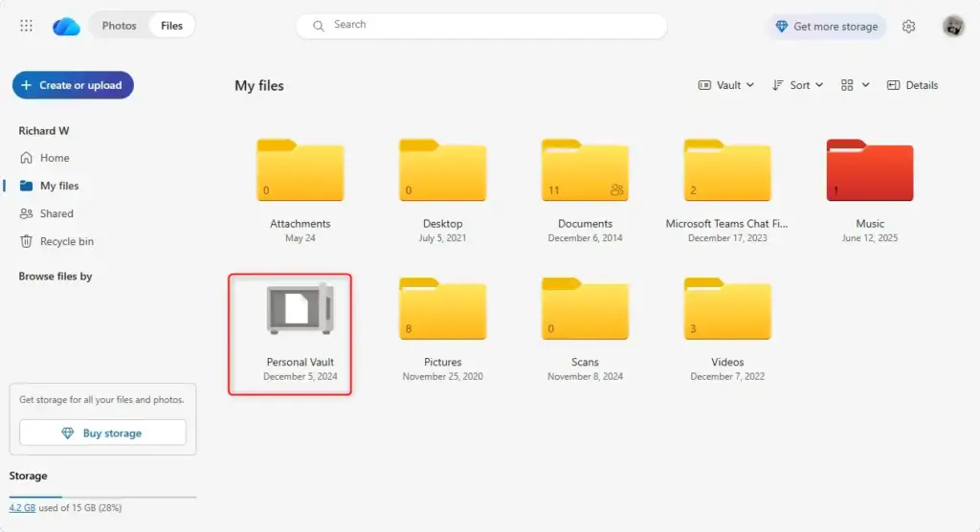This screenshot has width=980, height=532.
Task: Open the Pictures folder
Action: coord(442,309)
